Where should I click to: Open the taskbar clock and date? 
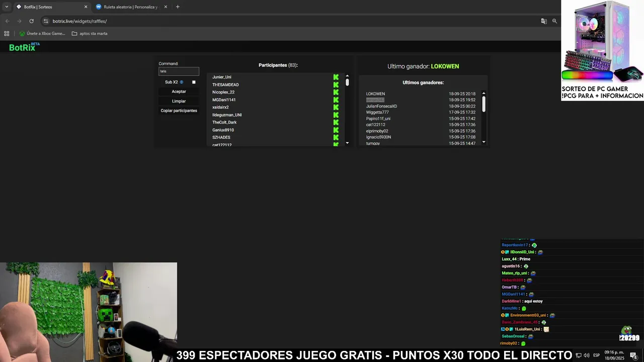coord(614,355)
